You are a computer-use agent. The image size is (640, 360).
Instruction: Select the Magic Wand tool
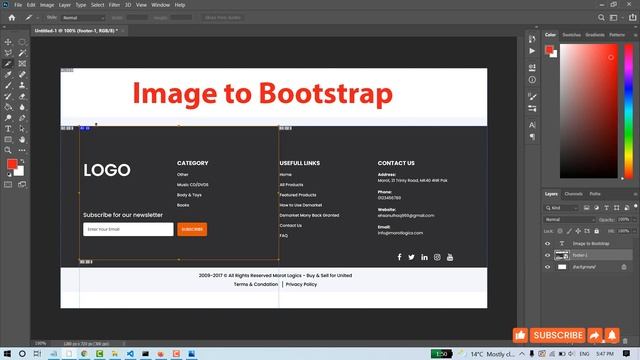pos(22,53)
